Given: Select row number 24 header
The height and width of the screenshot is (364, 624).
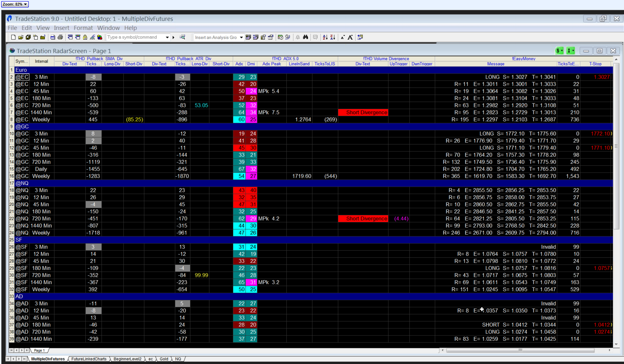Looking at the screenshot, I should (x=11, y=233).
